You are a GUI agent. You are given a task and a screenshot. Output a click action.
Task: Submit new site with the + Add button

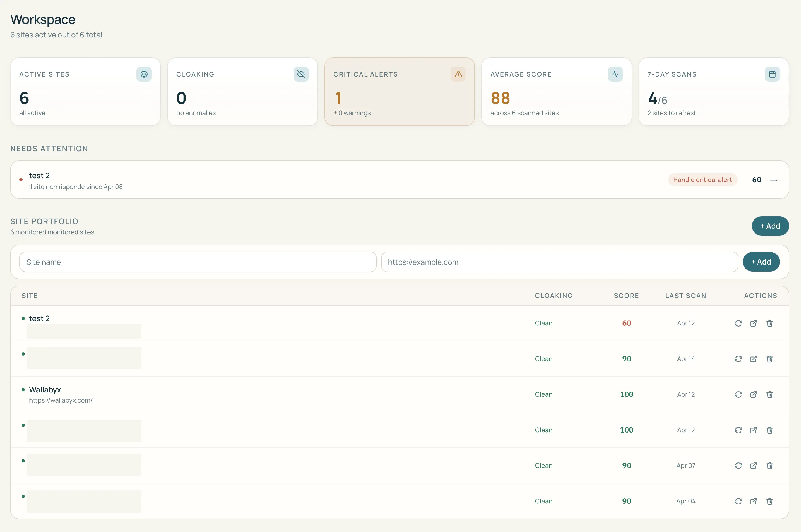point(761,262)
